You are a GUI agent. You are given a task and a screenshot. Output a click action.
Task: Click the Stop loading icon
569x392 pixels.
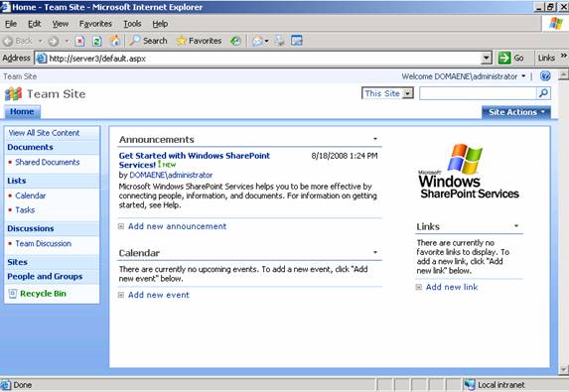tap(79, 41)
